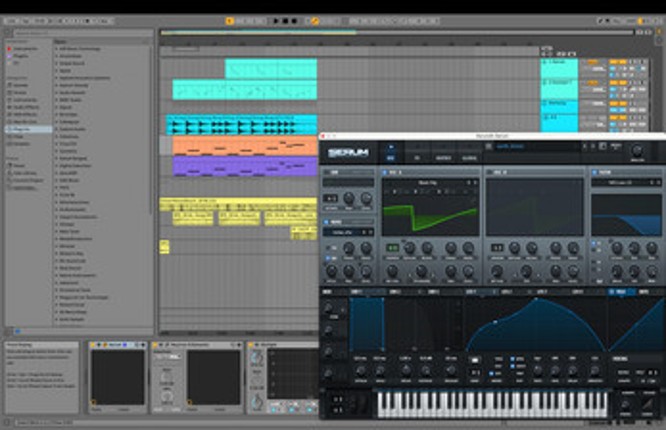
Task: Open the Serum preset browser list icon
Action: (x=488, y=147)
